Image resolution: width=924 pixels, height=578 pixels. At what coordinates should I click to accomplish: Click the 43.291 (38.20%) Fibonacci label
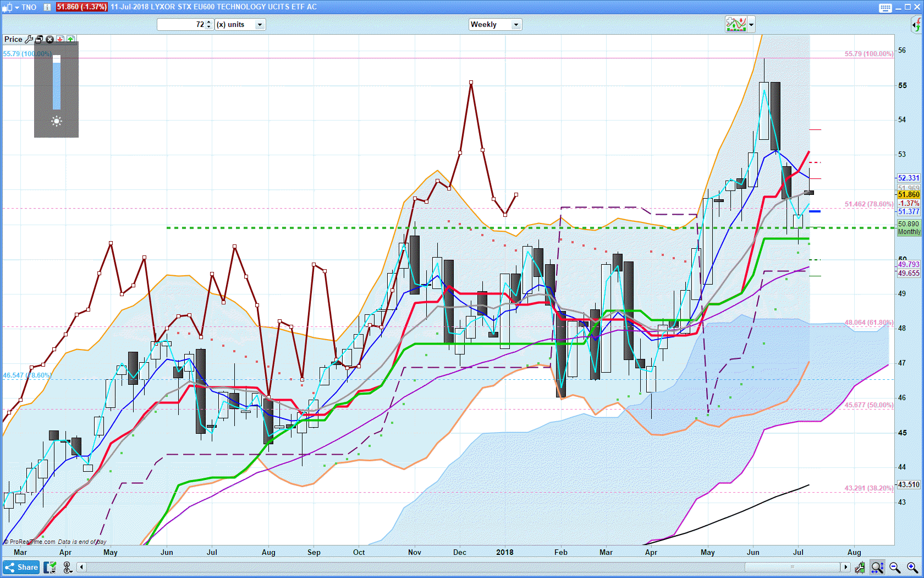(869, 488)
